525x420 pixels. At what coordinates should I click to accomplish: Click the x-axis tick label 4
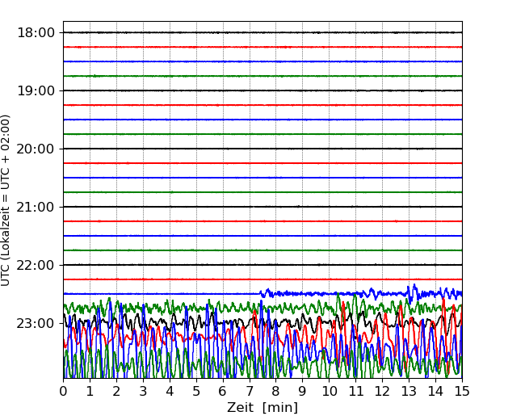(170, 391)
